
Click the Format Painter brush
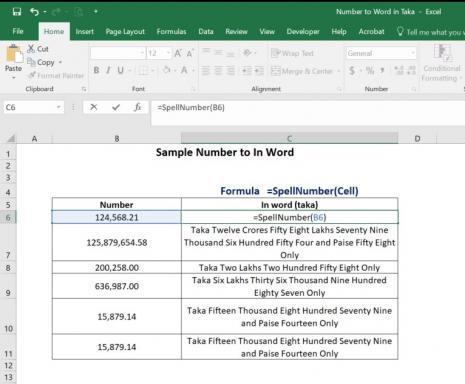(56, 76)
